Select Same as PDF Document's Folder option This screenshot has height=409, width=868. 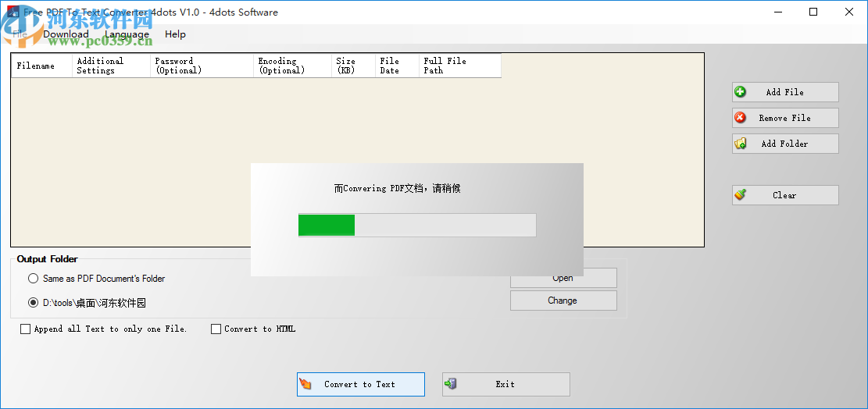34,279
